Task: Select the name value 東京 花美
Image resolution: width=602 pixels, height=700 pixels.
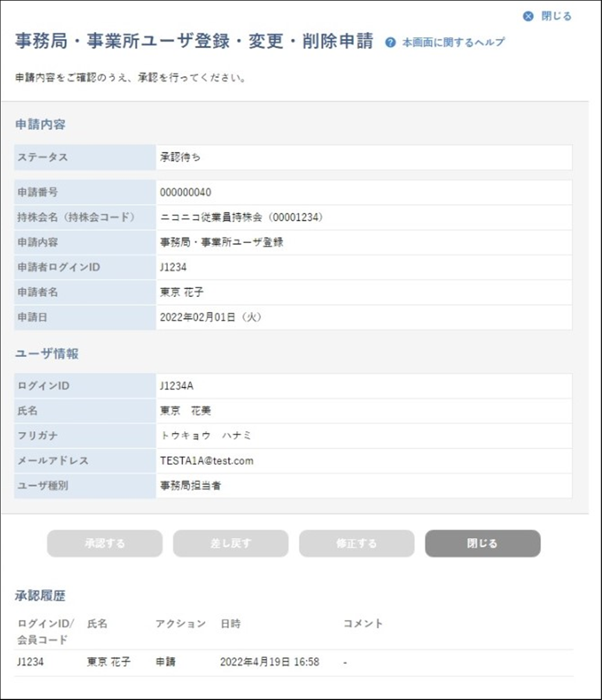Action: (185, 412)
